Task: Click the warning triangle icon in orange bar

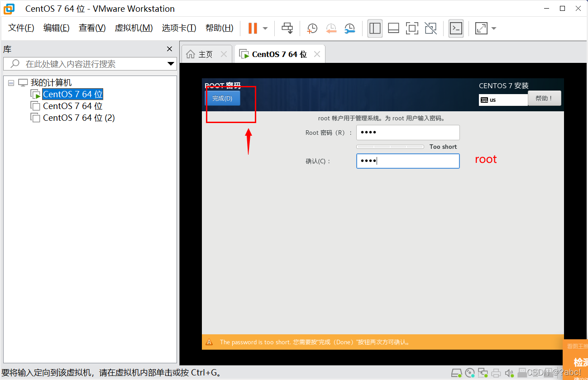Action: (x=209, y=342)
